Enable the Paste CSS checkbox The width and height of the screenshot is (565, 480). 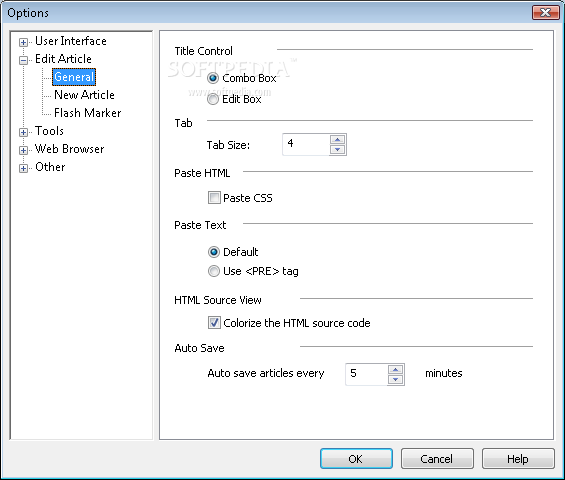click(x=214, y=198)
